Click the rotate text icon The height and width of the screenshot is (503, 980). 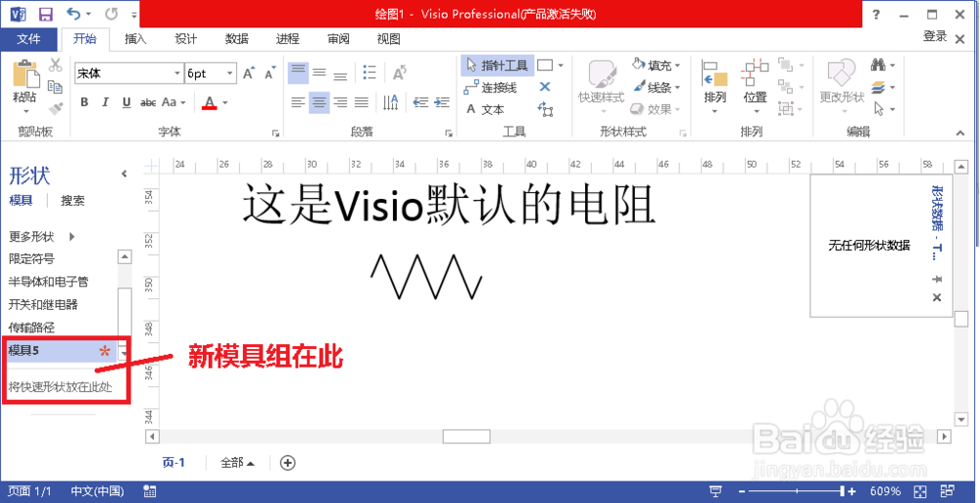click(x=400, y=73)
